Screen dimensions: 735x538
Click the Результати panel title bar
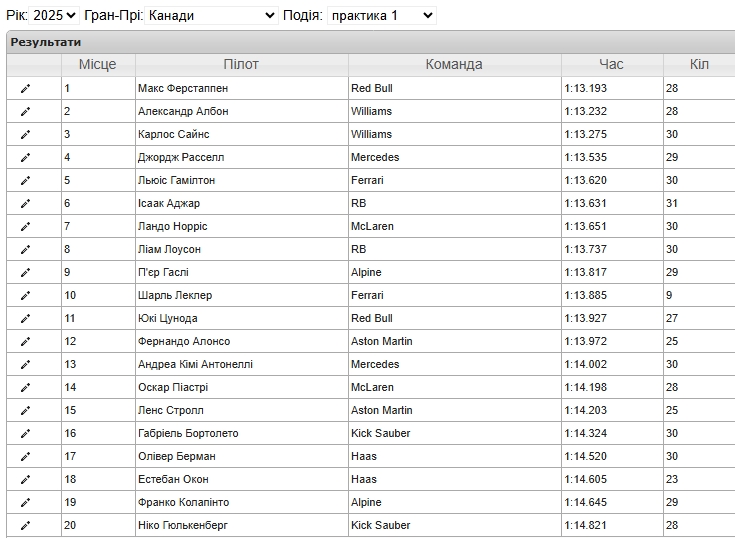[371, 42]
